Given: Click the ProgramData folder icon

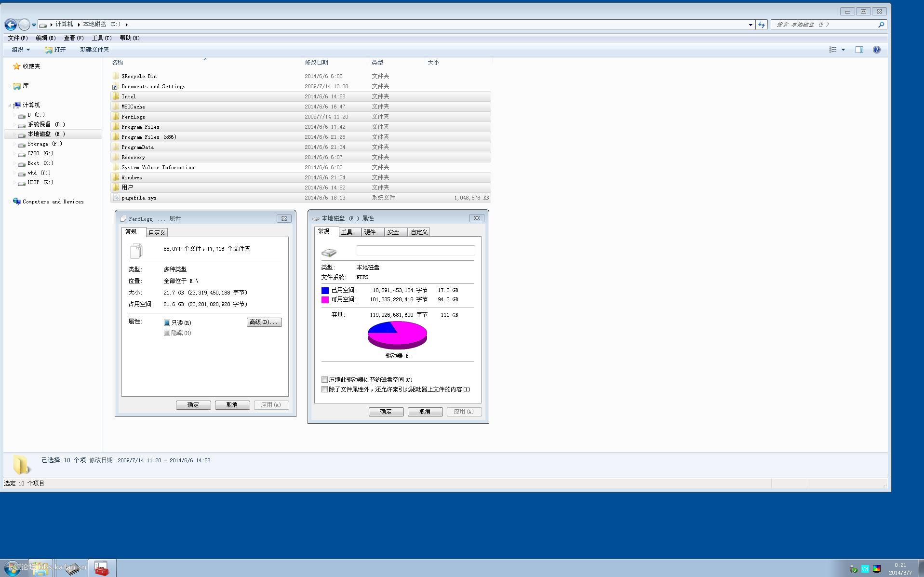Looking at the screenshot, I should click(x=116, y=147).
